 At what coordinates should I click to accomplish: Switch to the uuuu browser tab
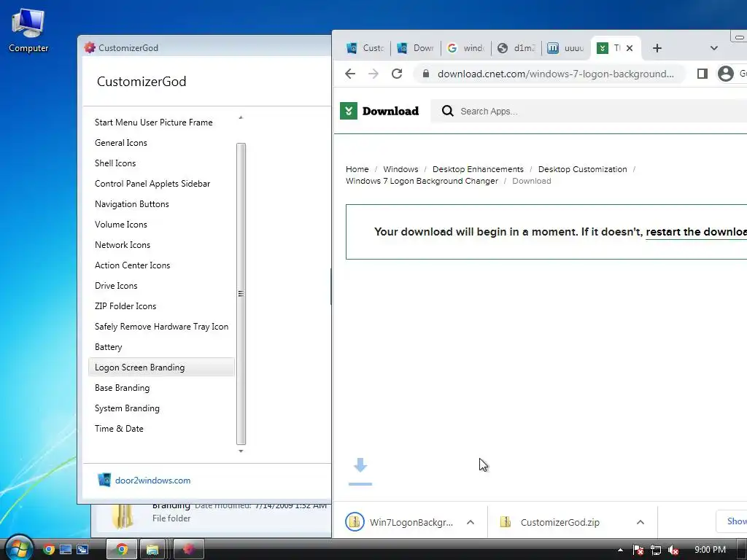point(566,48)
